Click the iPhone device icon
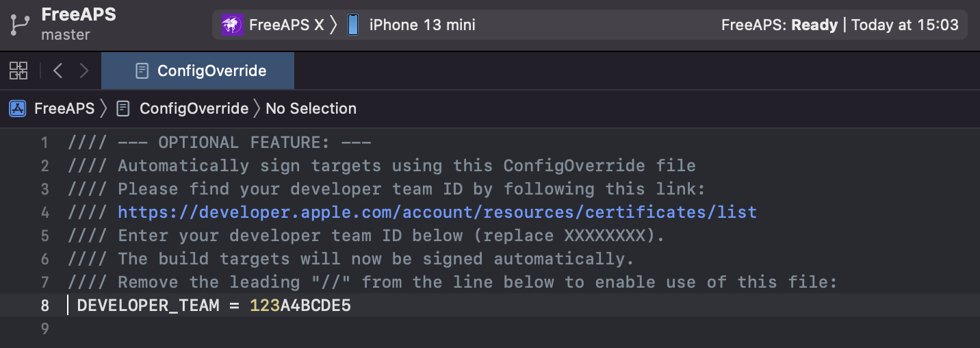Image resolution: width=980 pixels, height=348 pixels. (352, 25)
